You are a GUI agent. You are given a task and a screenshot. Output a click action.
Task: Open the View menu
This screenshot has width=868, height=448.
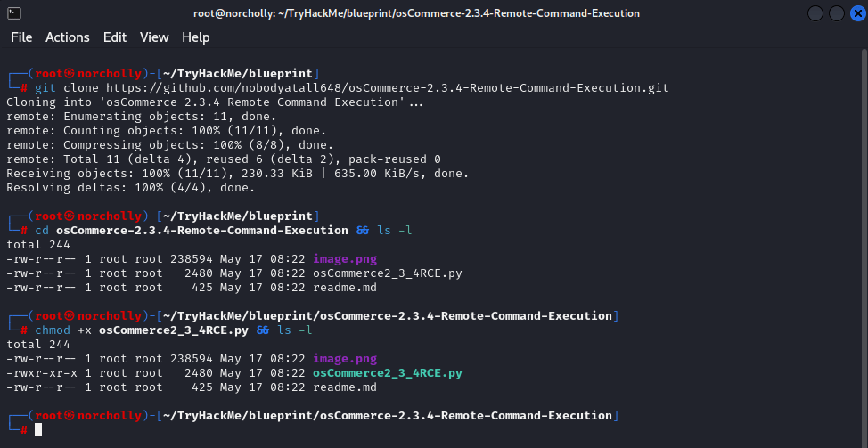pos(154,37)
